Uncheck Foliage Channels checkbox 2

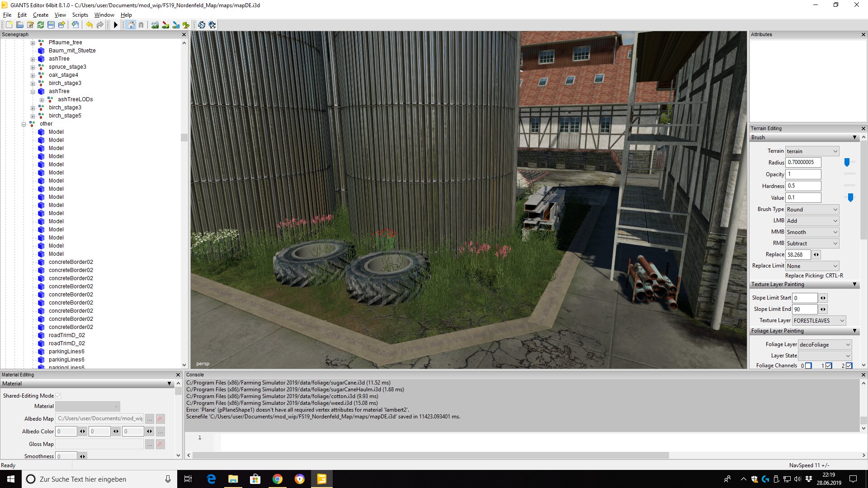click(849, 366)
